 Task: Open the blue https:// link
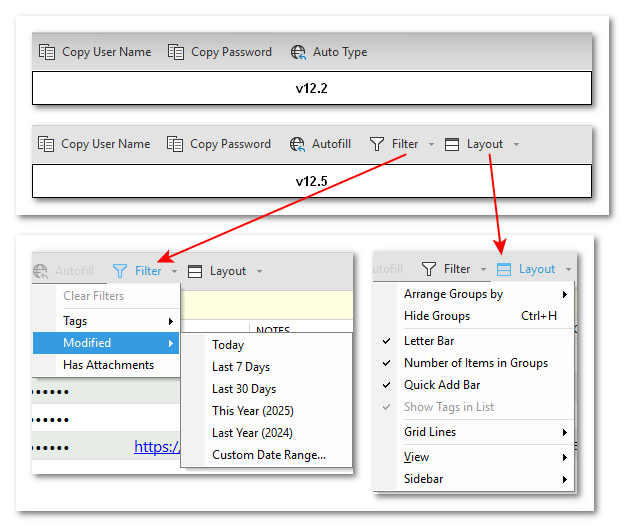click(x=156, y=447)
